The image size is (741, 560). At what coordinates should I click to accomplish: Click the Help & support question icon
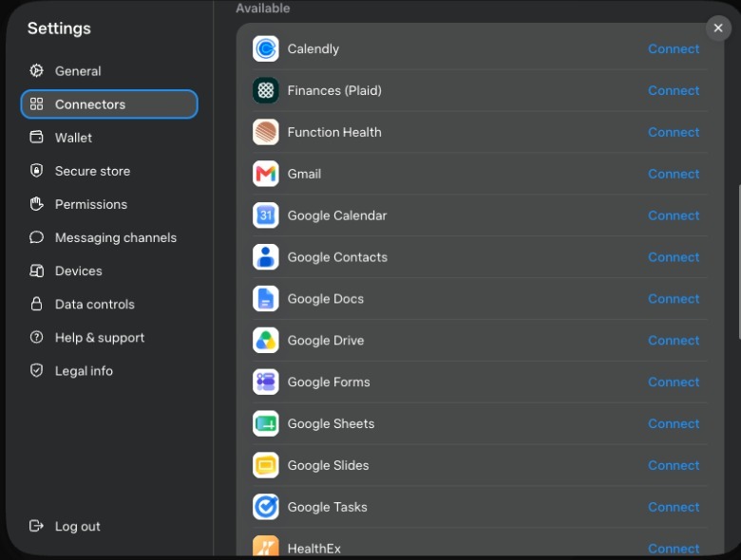(x=36, y=337)
